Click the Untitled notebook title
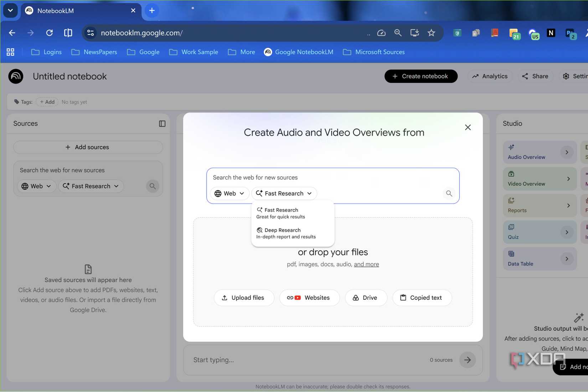The width and height of the screenshot is (588, 392). coord(69,76)
